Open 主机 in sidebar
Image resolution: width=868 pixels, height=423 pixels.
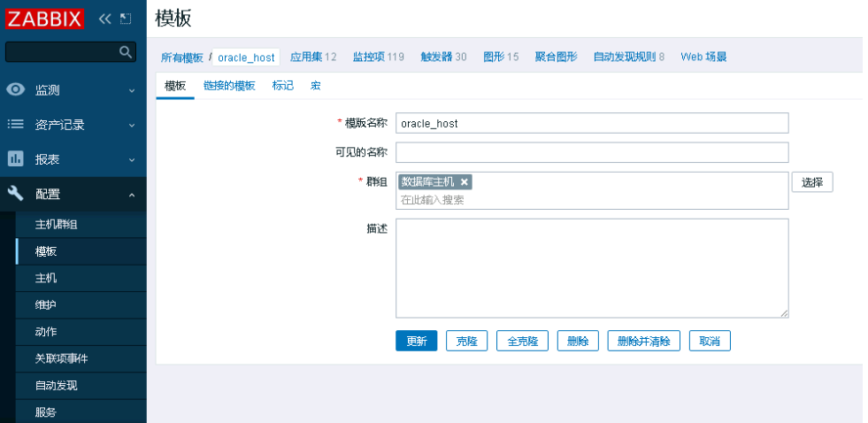[81, 278]
